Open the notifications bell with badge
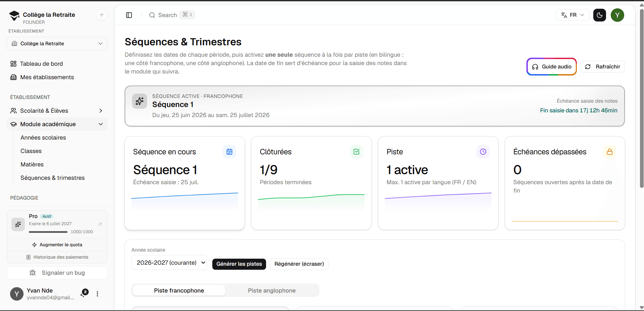 point(84,293)
